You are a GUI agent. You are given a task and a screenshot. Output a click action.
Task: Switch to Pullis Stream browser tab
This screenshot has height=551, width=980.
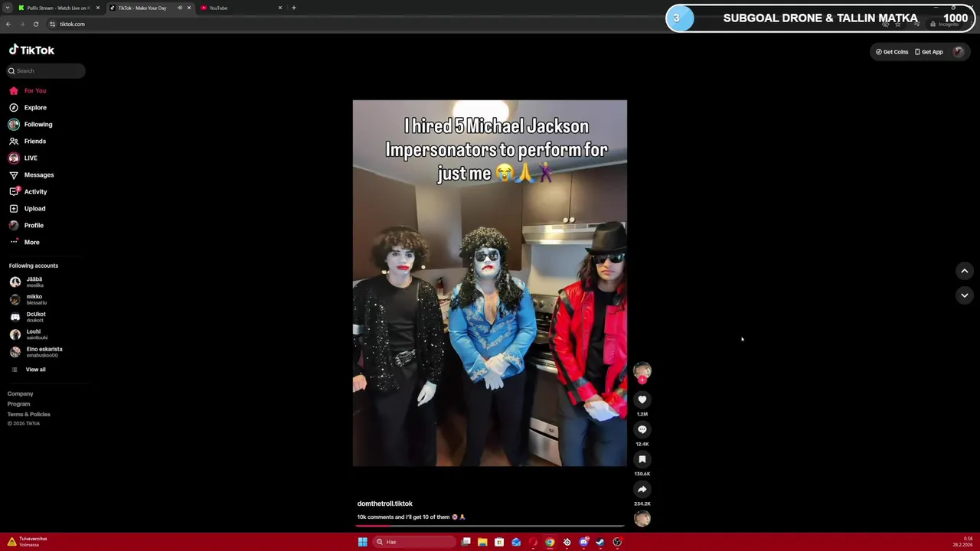click(x=58, y=8)
